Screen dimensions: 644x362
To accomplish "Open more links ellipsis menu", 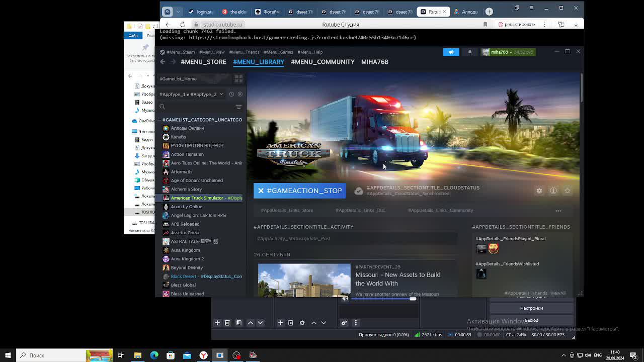I will click(x=558, y=211).
